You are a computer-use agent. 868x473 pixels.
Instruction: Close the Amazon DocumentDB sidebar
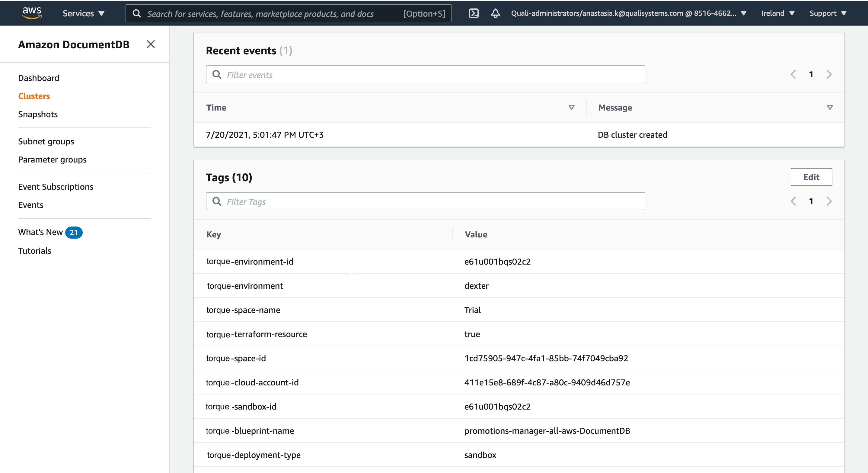pyautogui.click(x=151, y=44)
